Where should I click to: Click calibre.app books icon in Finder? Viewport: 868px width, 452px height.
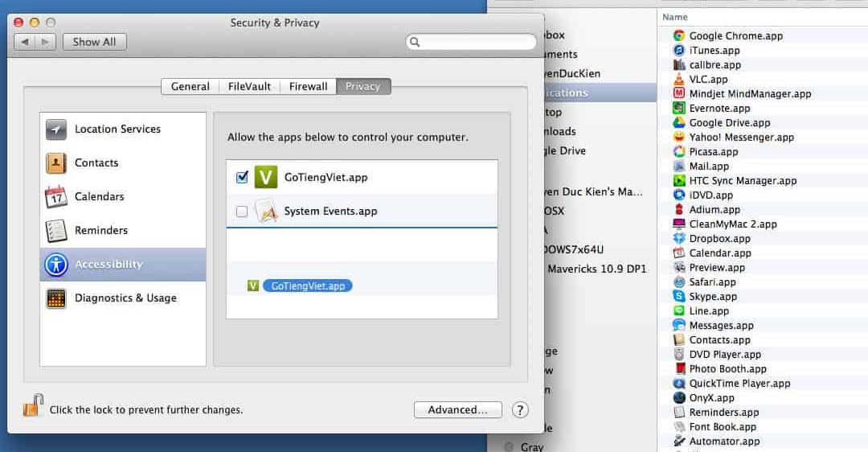678,65
